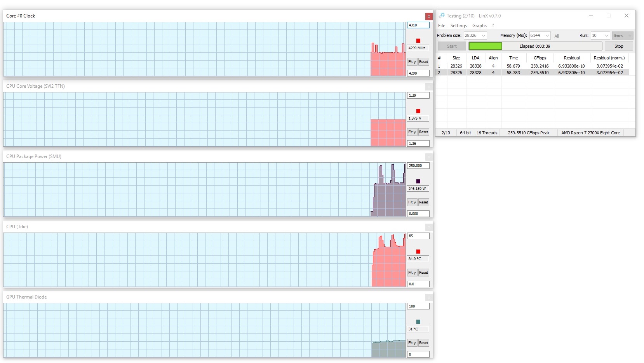Click the purple CPU Package Power color swatch
644x363 pixels.
418,181
